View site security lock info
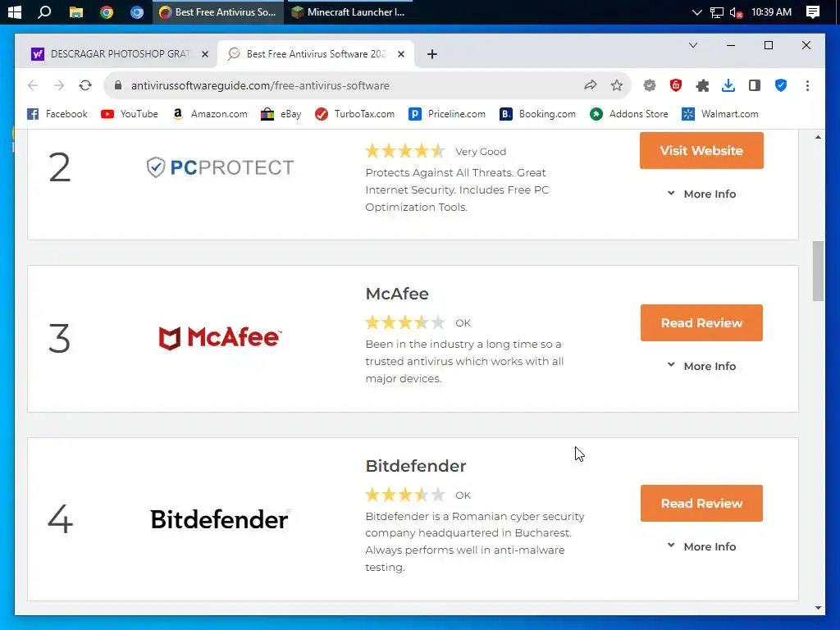This screenshot has width=840, height=630. (118, 85)
